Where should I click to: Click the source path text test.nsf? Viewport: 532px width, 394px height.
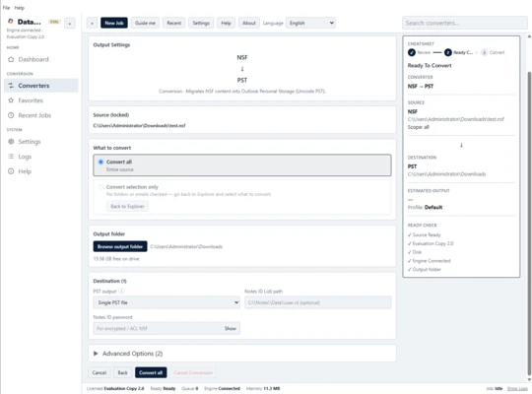(x=139, y=125)
